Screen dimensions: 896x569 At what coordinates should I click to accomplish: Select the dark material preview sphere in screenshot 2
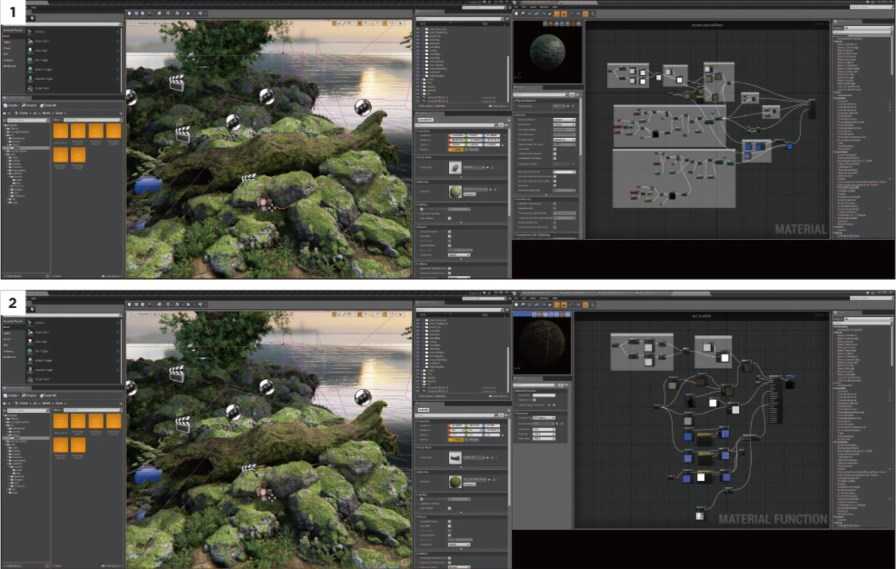[x=542, y=343]
